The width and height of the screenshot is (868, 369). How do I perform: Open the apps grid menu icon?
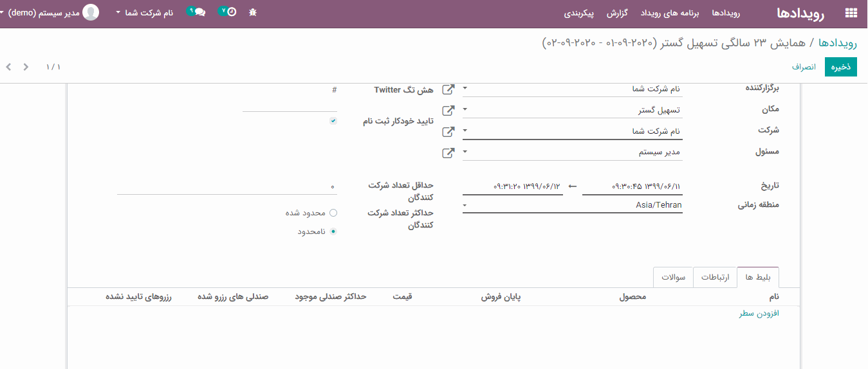(x=851, y=12)
